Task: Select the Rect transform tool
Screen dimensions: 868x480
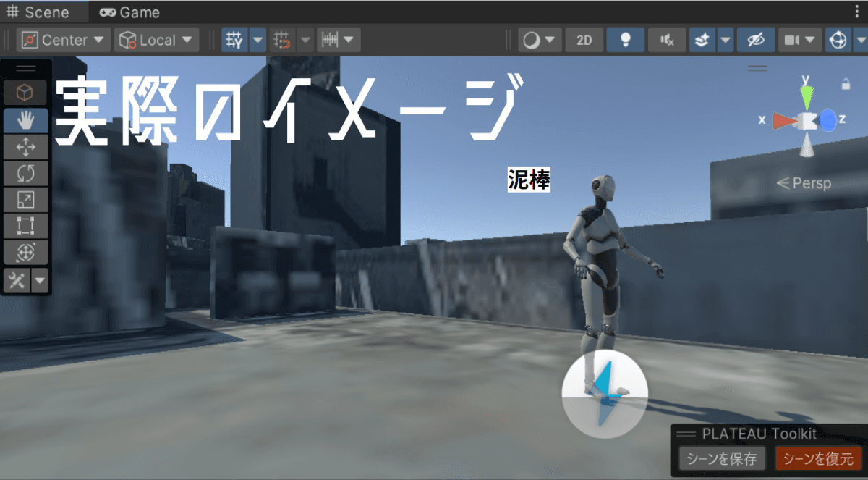Action: coord(26,225)
